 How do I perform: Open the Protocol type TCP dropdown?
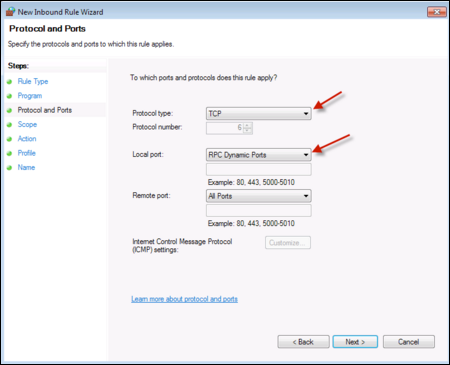259,114
